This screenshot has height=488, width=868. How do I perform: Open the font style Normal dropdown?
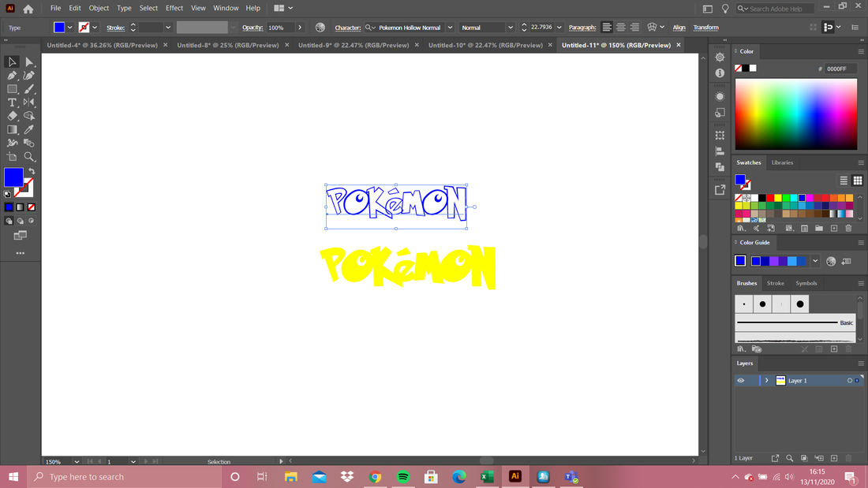tap(511, 27)
